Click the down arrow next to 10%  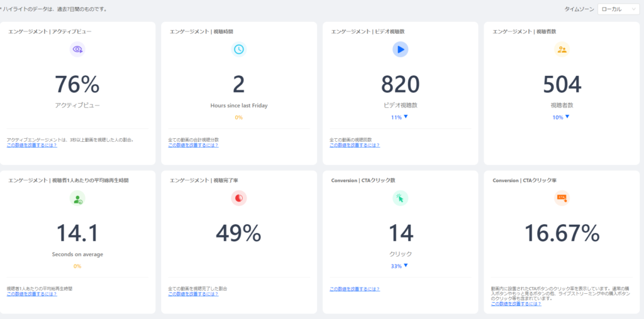click(x=567, y=117)
